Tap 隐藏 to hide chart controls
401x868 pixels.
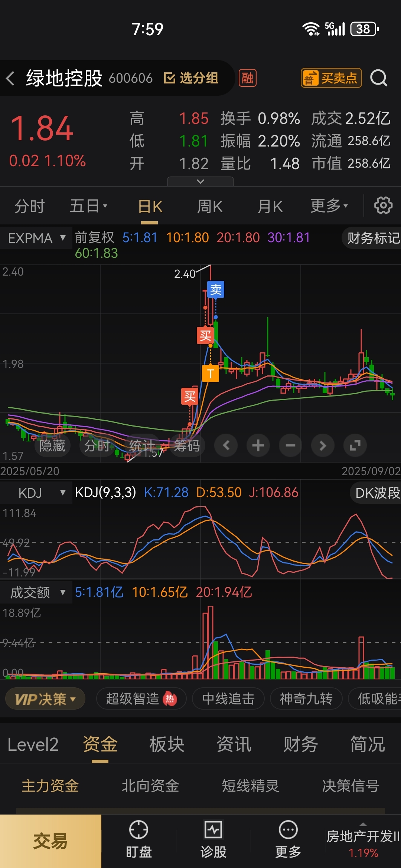pos(52,445)
